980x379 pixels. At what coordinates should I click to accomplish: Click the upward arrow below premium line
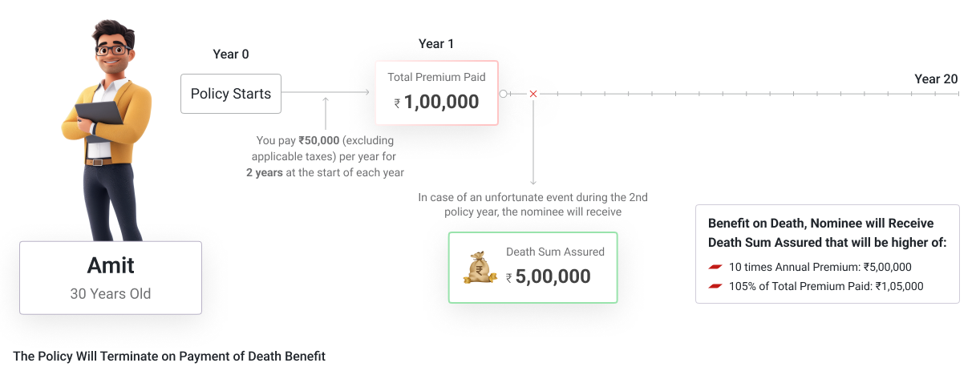click(326, 112)
